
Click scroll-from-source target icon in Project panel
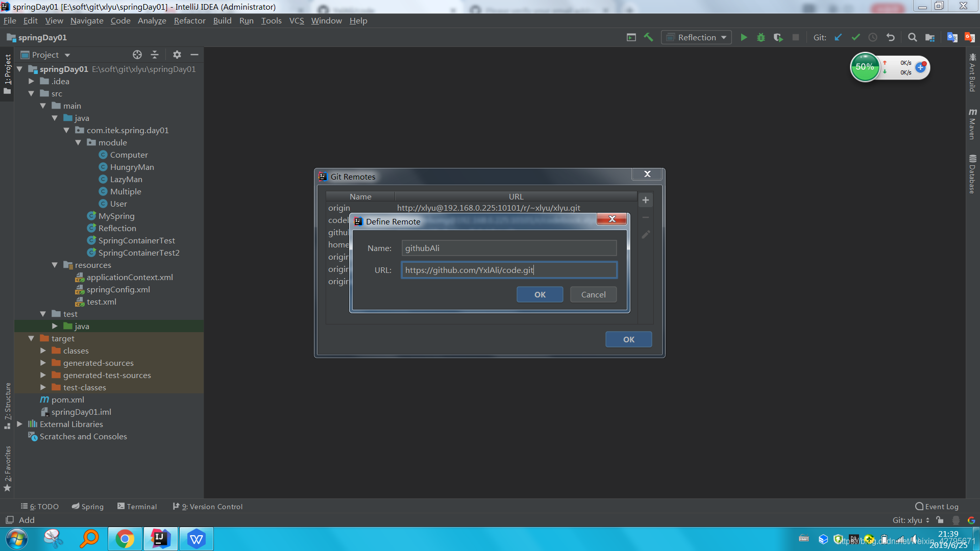tap(137, 55)
